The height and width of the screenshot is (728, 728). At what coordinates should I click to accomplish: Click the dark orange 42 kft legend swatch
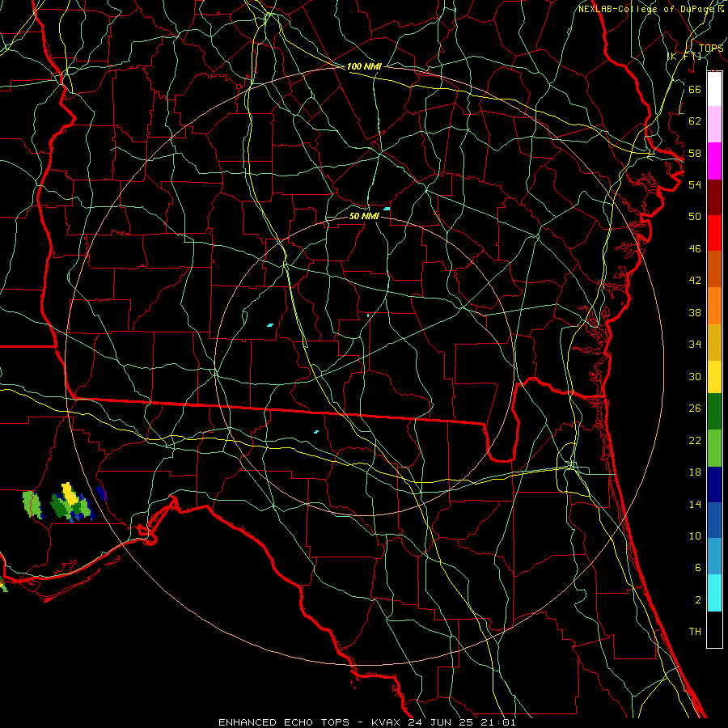click(714, 269)
